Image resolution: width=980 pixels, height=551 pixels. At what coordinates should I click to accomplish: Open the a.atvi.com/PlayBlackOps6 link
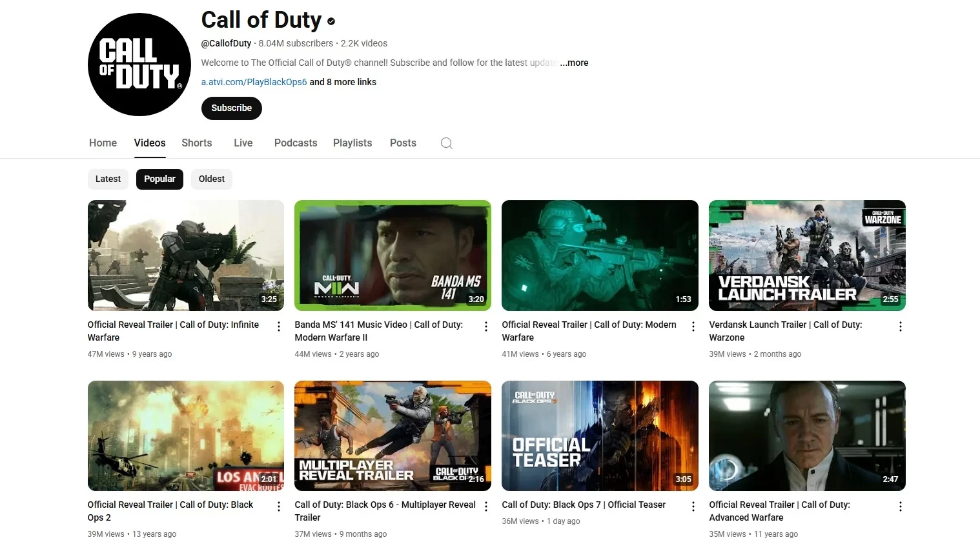[254, 82]
